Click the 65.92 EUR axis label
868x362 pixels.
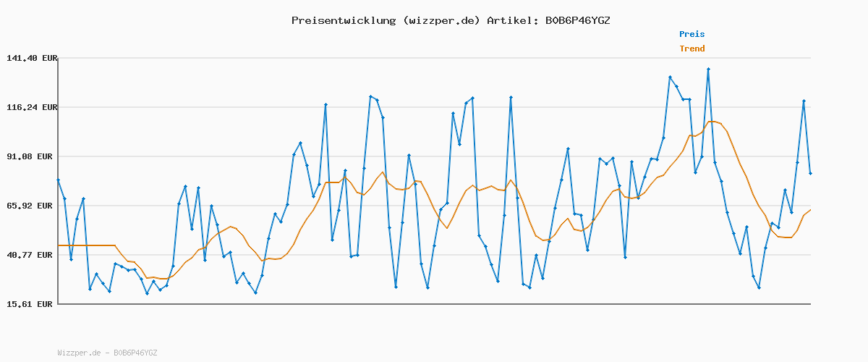[33, 206]
